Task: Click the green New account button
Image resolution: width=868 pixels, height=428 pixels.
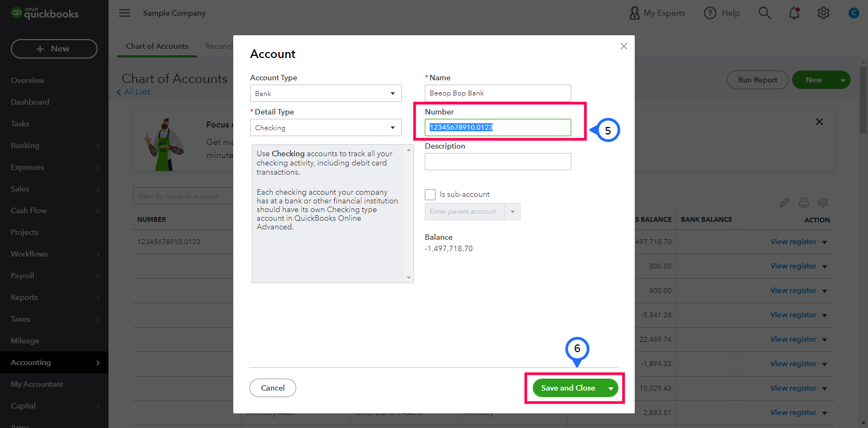Action: [x=814, y=80]
